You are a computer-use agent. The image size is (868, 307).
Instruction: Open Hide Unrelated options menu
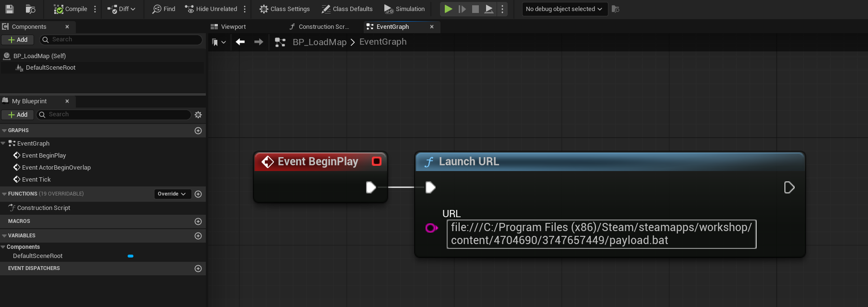[245, 9]
